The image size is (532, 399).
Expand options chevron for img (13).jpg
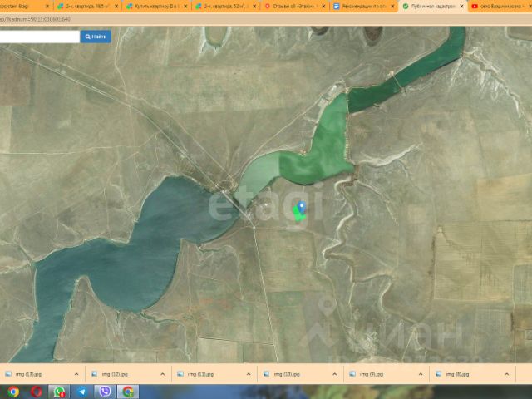(76, 374)
